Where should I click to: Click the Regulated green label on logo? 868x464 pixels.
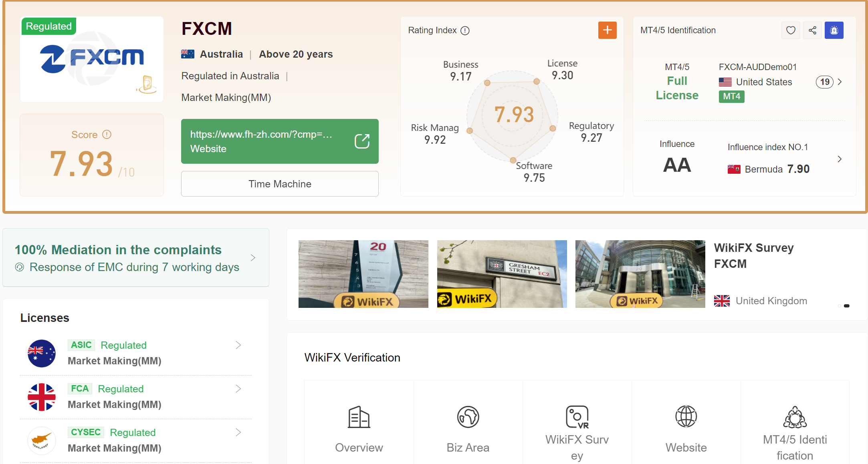pos(48,26)
